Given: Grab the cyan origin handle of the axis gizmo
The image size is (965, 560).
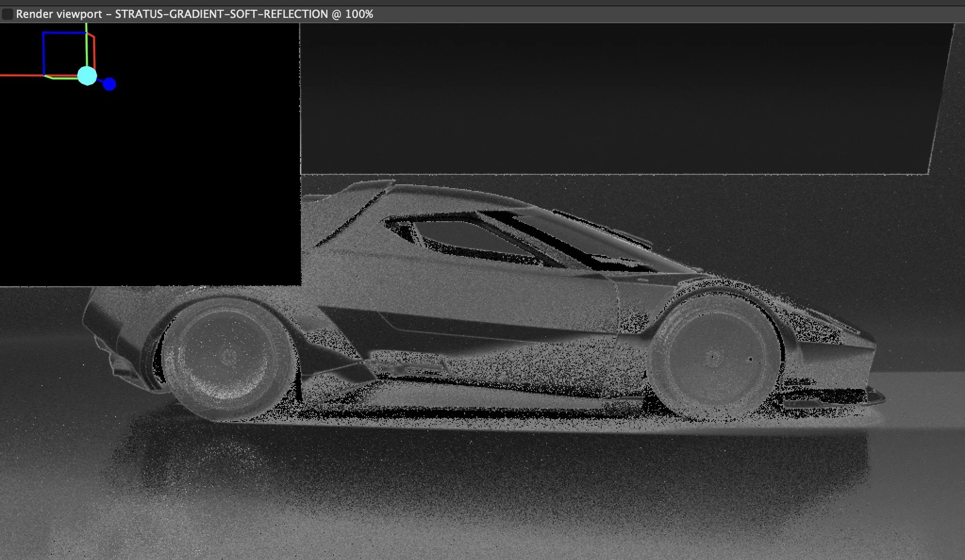Looking at the screenshot, I should coord(87,75).
